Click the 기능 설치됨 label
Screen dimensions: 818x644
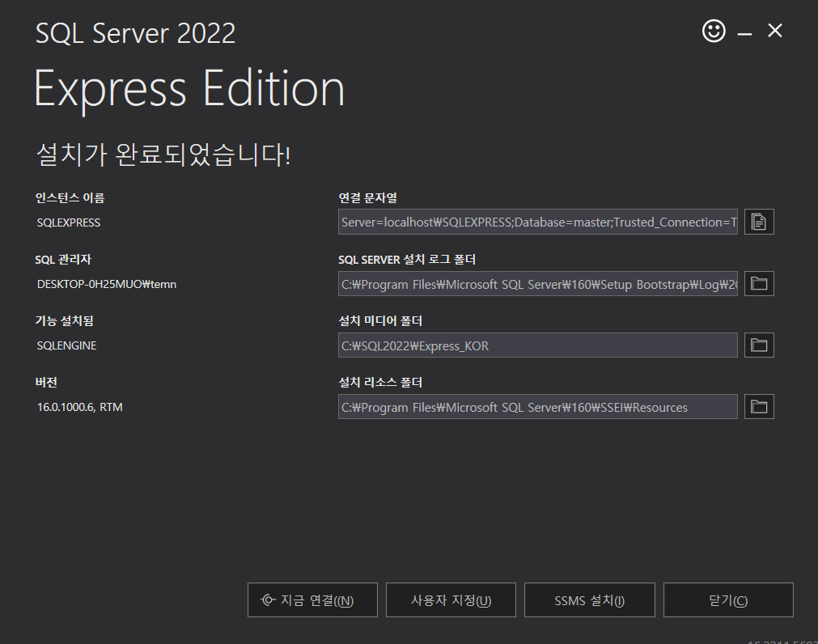click(x=64, y=320)
